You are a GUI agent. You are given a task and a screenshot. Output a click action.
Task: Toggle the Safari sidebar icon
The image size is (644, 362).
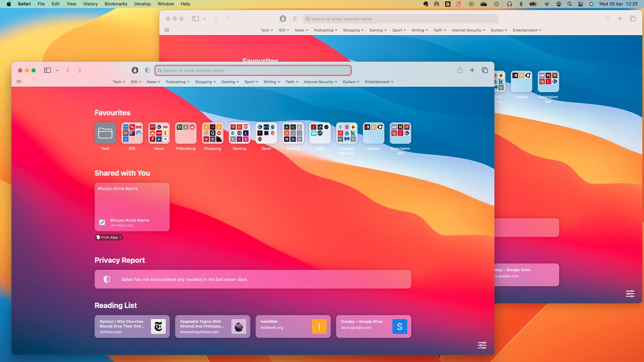point(47,70)
